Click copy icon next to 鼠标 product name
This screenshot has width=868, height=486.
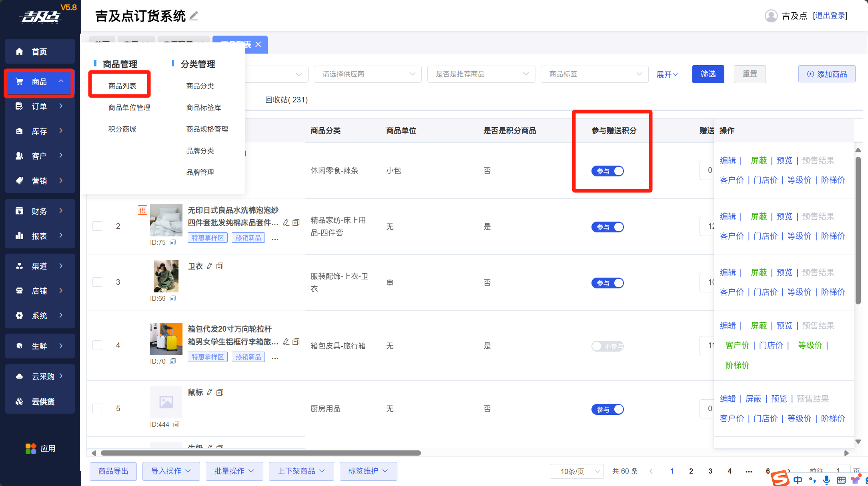(x=220, y=392)
